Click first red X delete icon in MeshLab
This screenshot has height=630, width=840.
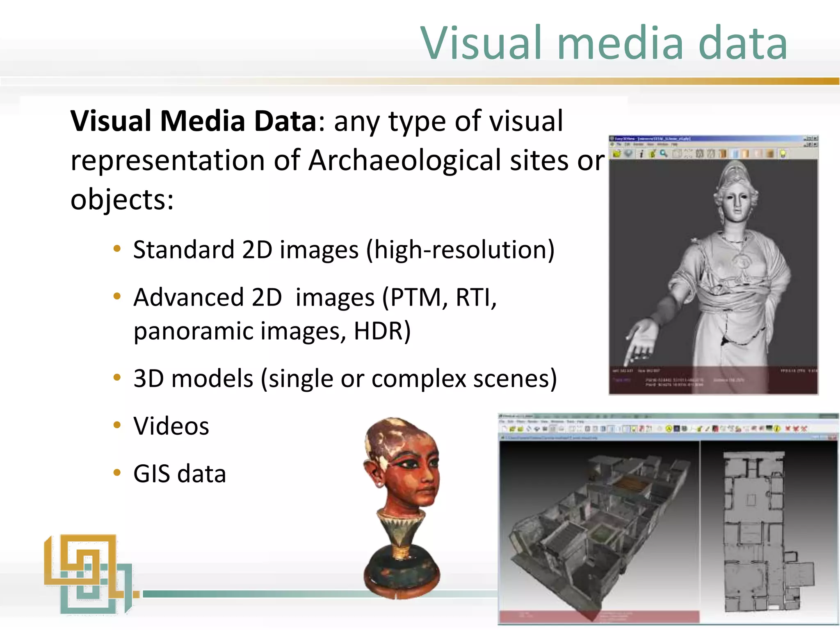pyautogui.click(x=787, y=429)
